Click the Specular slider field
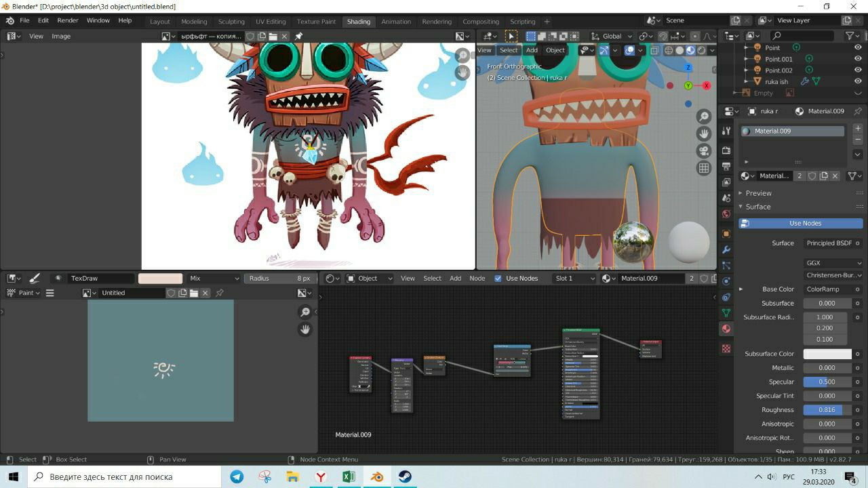This screenshot has height=488, width=868. pyautogui.click(x=827, y=382)
